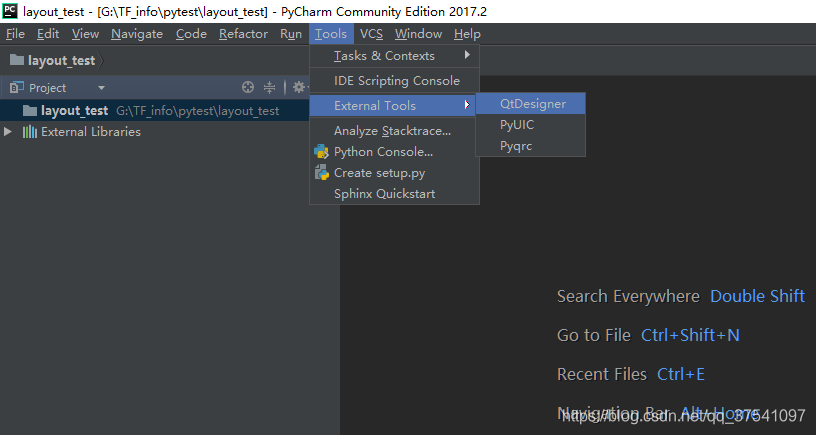Image resolution: width=816 pixels, height=435 pixels.
Task: Click the PyCharm logo in title bar
Action: [10, 11]
